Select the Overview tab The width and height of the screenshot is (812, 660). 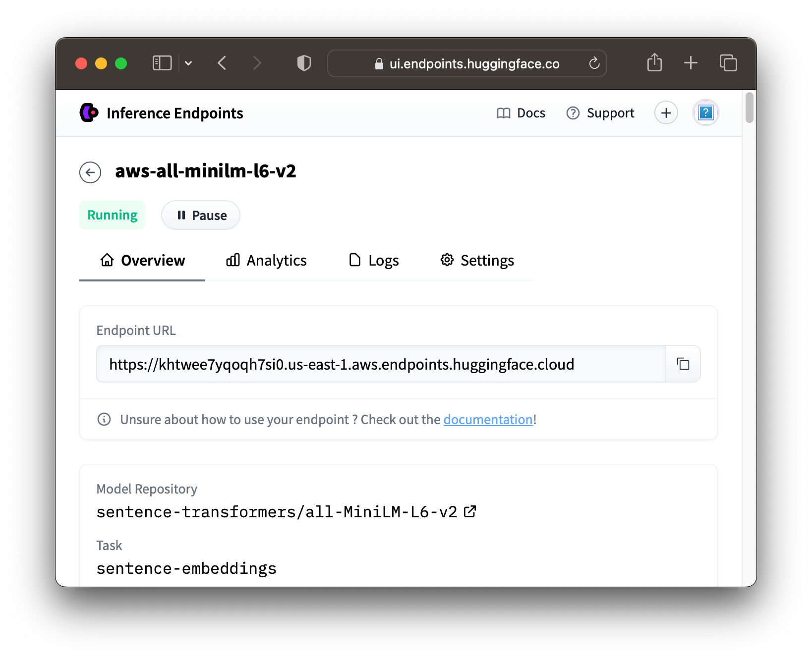point(142,261)
